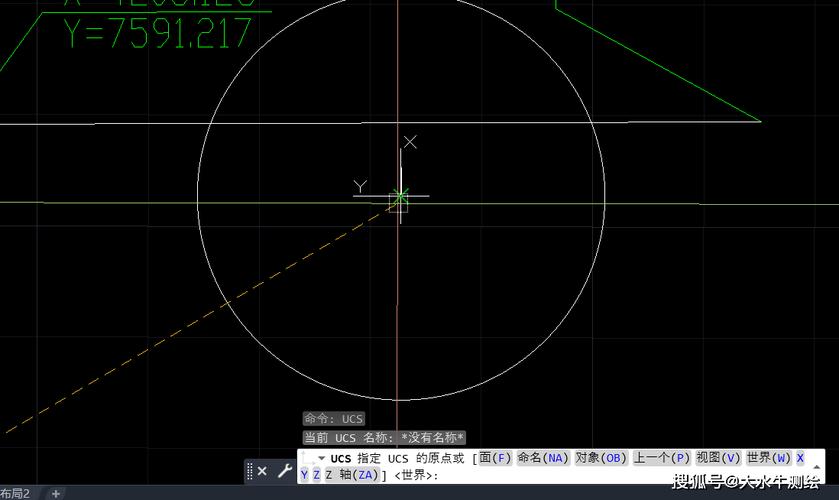The image size is (839, 500).
Task: Click the command line grip handle
Action: click(249, 471)
